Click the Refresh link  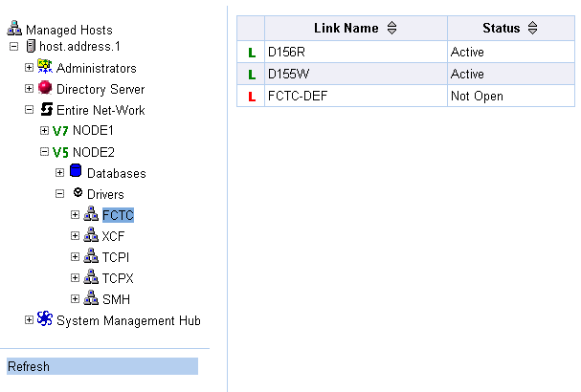point(28,366)
